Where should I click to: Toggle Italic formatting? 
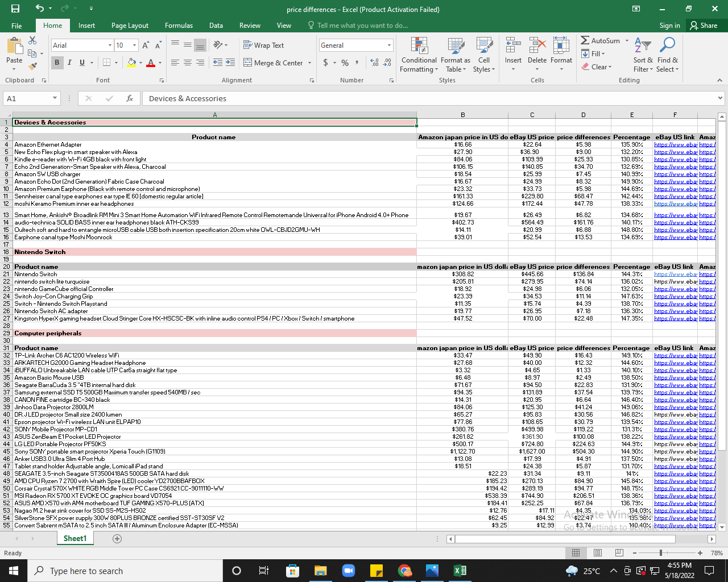pyautogui.click(x=69, y=63)
